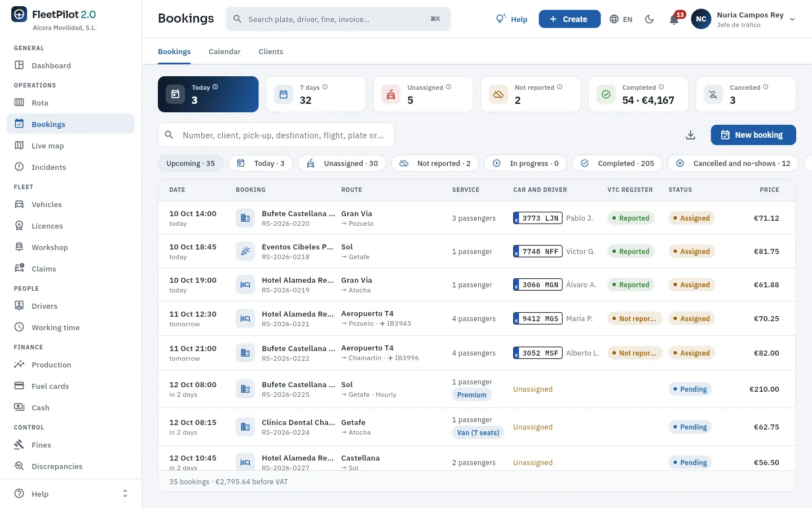
Task: Click the bookings filter search field
Action: pyautogui.click(x=276, y=135)
